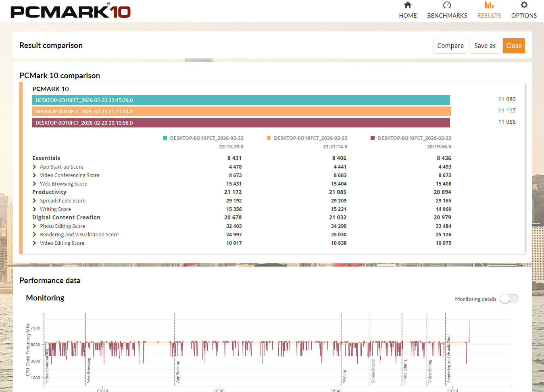
Task: Open the OPTIONS gear section
Action: [x=524, y=10]
